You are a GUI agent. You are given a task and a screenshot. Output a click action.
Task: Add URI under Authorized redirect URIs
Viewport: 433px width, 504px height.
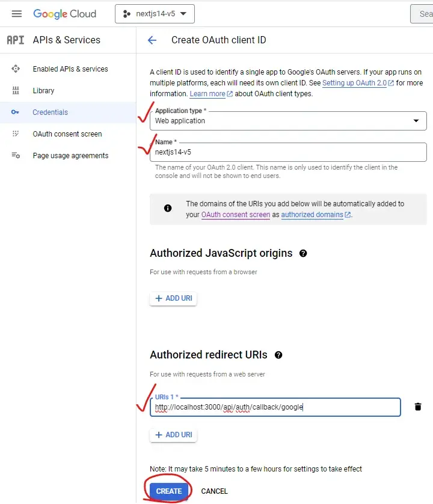[173, 435]
